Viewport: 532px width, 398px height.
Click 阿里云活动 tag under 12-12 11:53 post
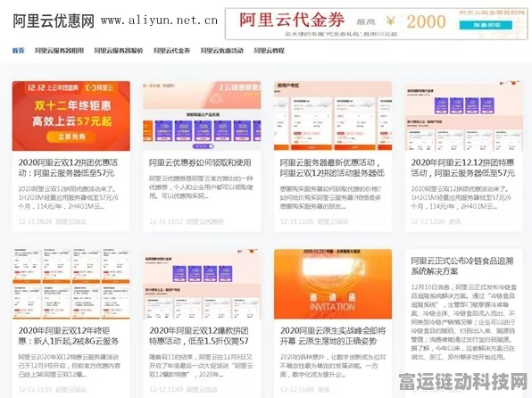71,389
